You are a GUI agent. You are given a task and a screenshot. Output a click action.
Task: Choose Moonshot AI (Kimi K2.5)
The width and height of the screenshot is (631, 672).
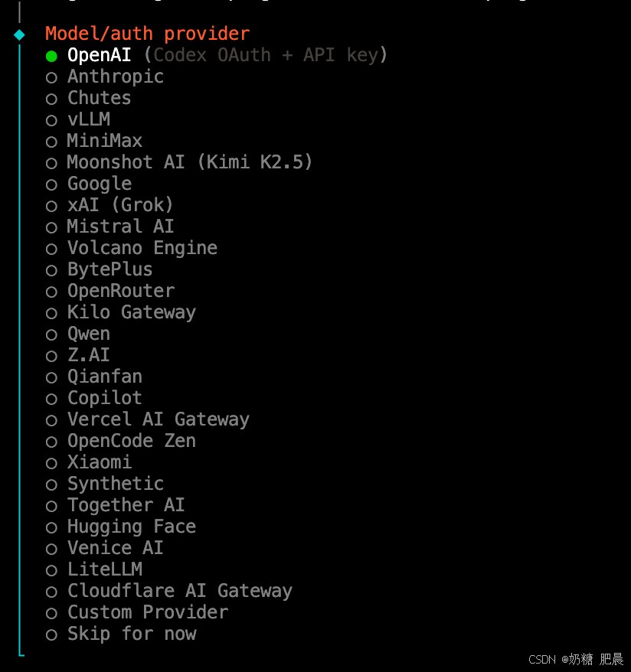[179, 162]
